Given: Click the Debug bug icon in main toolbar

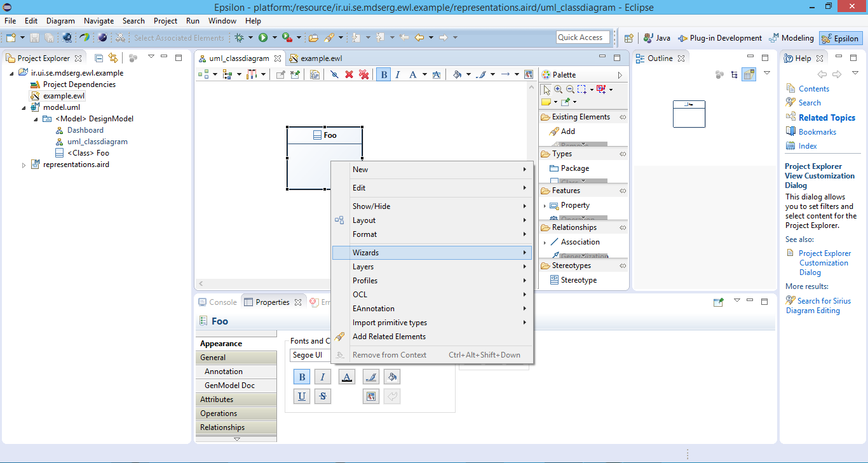Looking at the screenshot, I should point(240,38).
